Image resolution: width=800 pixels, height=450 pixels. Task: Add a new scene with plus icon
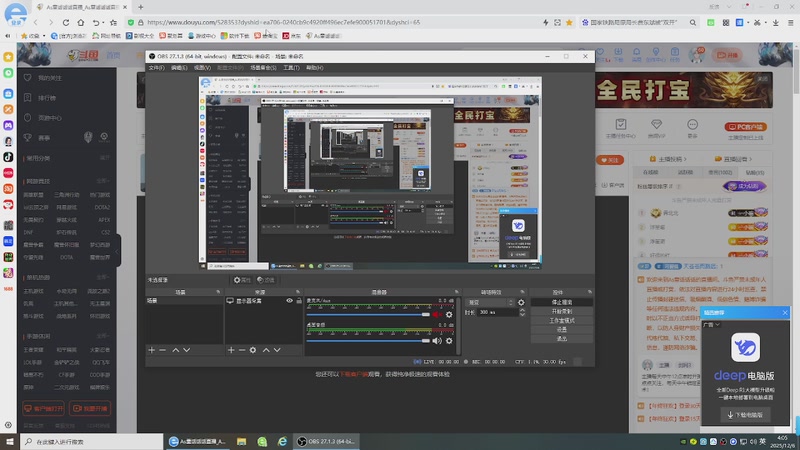(x=151, y=350)
